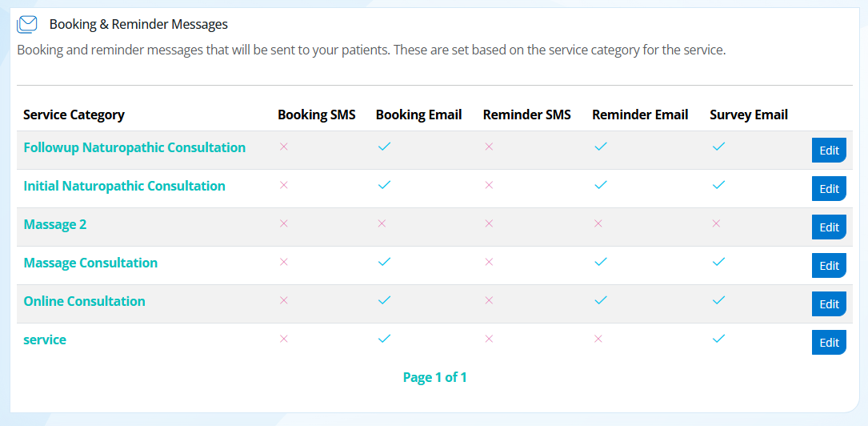
Task: Click Survey Email checkmark for service row
Action: point(718,339)
